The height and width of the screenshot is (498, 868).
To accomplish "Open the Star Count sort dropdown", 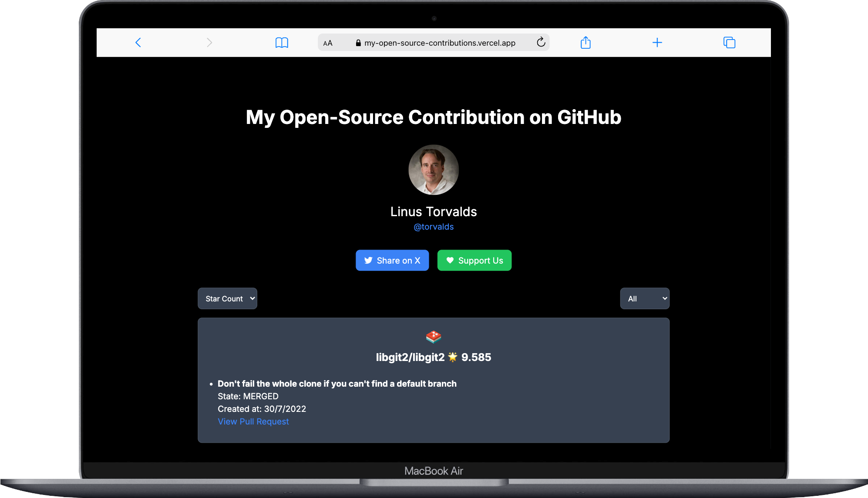I will (x=227, y=299).
